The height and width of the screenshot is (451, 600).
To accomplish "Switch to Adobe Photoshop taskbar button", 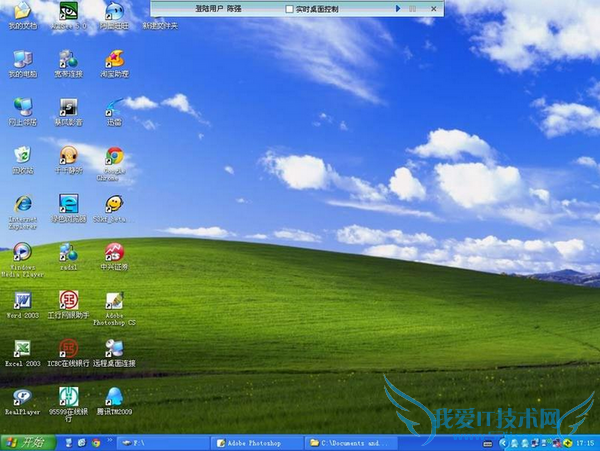I will tap(253, 442).
